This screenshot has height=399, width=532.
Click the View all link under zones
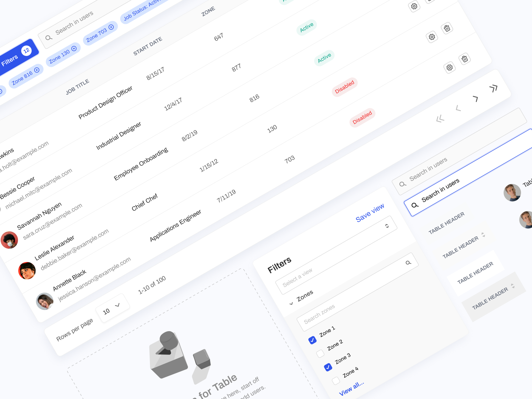[x=351, y=389]
